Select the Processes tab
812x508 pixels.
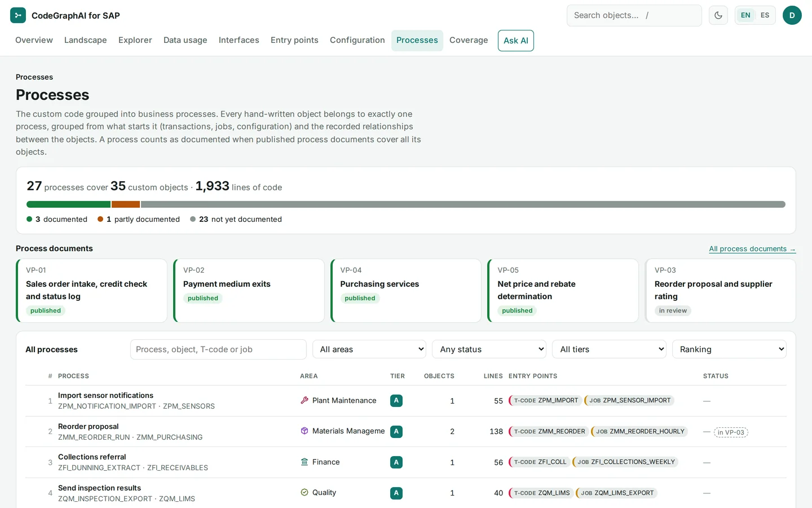417,40
